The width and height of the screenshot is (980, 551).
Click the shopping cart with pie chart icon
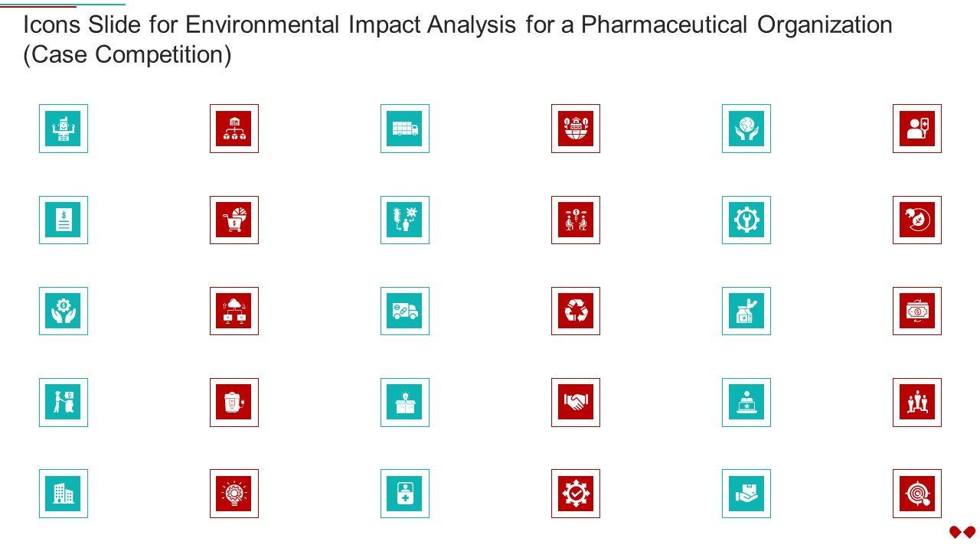(x=234, y=220)
